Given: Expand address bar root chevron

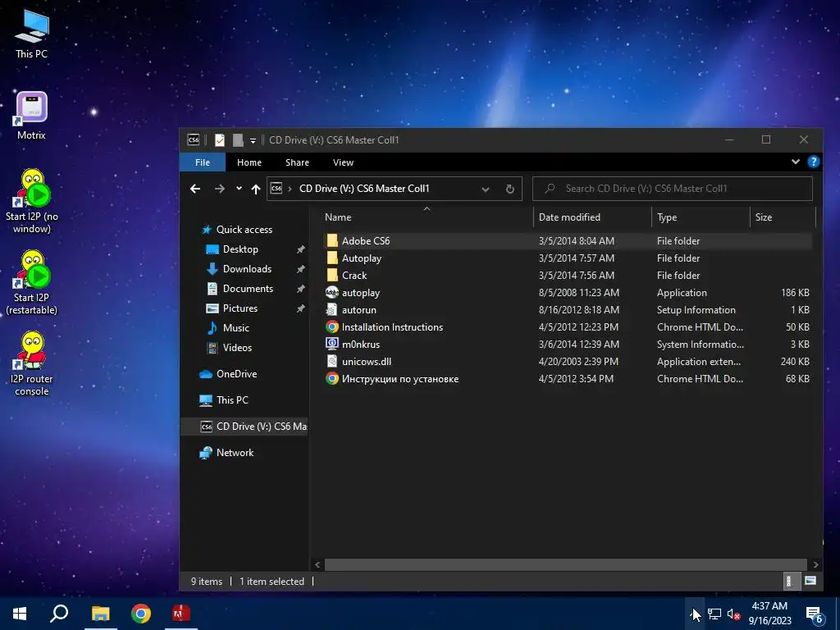Looking at the screenshot, I should [x=290, y=189].
